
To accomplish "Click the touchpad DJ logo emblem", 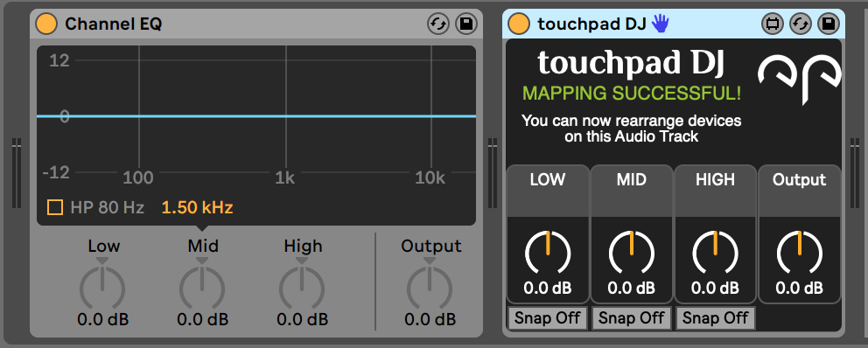I will (x=800, y=79).
